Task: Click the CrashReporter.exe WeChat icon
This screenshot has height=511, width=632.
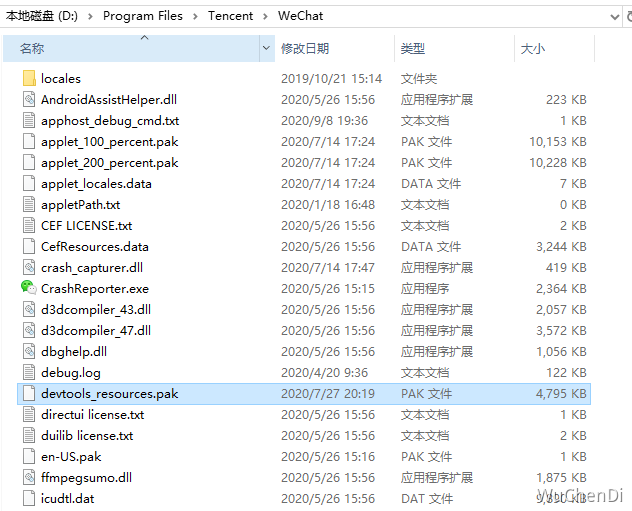Action: tap(29, 287)
